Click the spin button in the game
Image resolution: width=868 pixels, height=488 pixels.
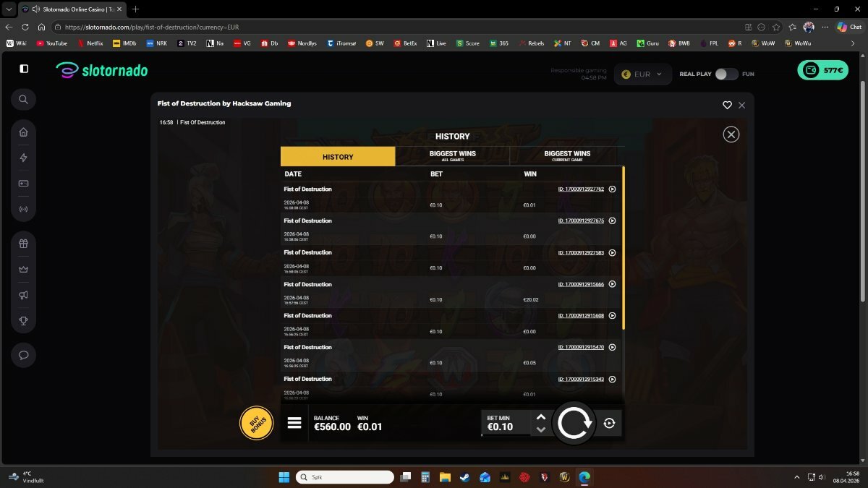(x=574, y=424)
